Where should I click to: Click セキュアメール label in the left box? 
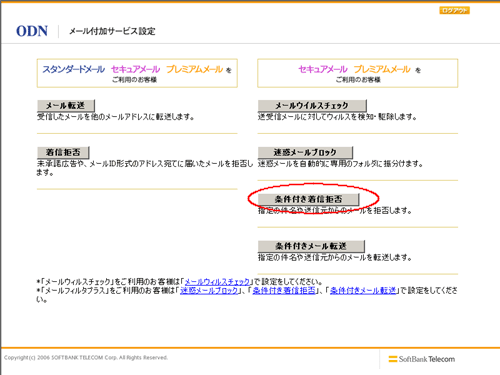pyautogui.click(x=135, y=69)
